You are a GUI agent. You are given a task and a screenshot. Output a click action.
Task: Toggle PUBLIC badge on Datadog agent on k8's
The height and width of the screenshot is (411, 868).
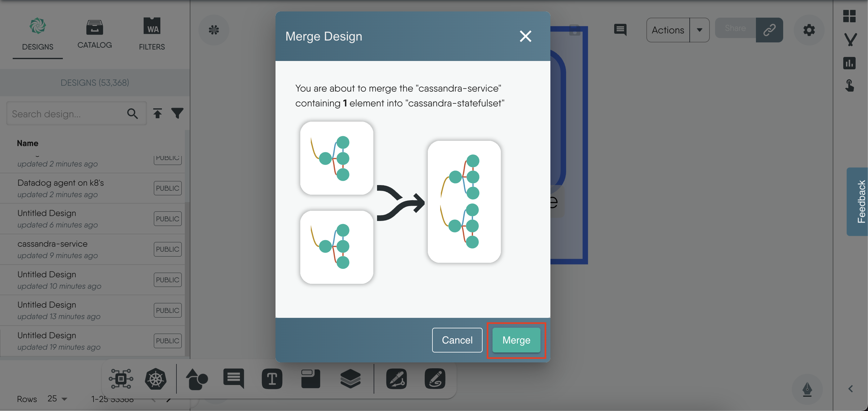pos(167,188)
